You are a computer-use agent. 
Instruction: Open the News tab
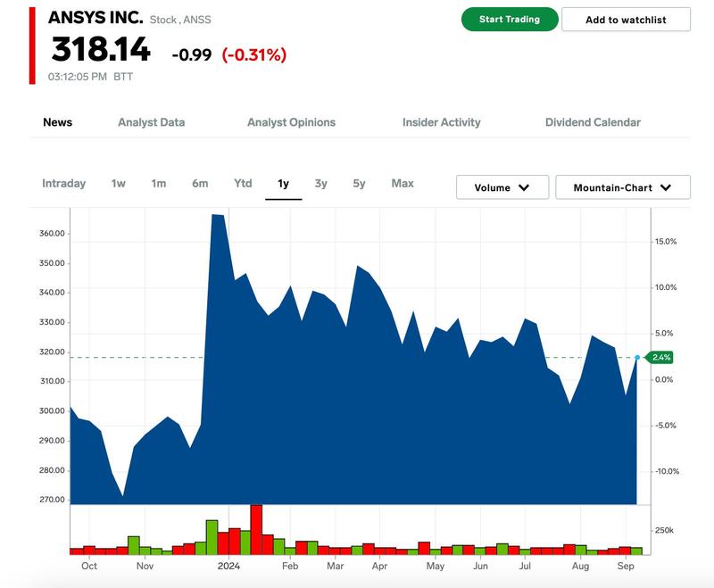tap(58, 122)
